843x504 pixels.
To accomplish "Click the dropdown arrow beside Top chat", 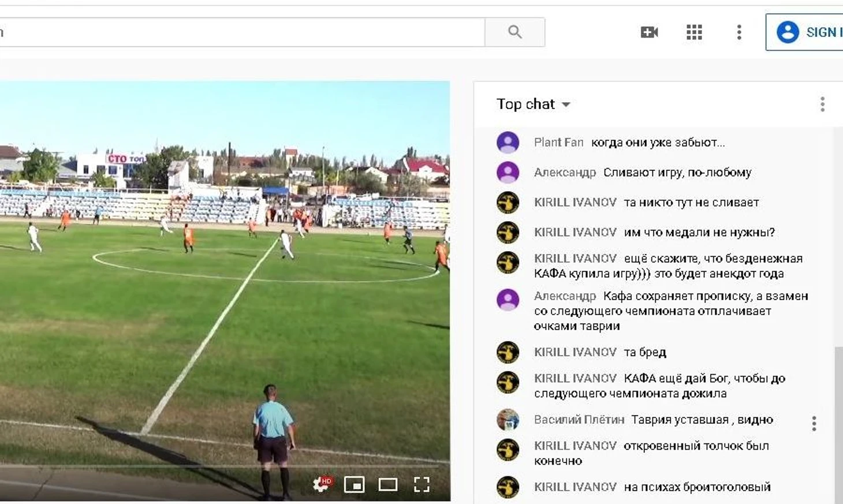I will 566,104.
